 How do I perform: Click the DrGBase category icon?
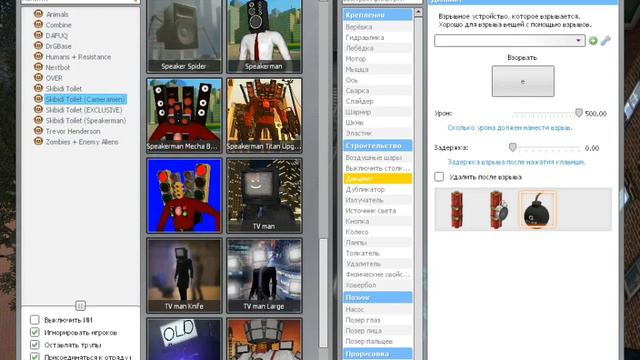[x=38, y=46]
